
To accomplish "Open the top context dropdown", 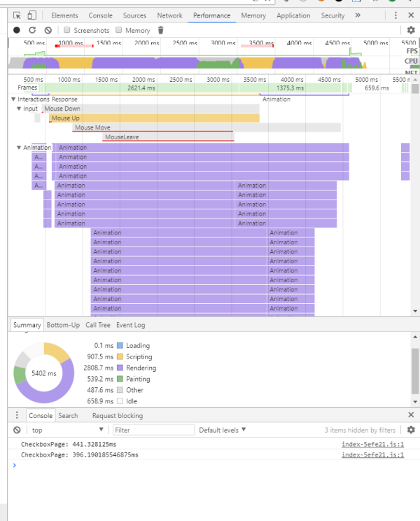I will [x=68, y=430].
